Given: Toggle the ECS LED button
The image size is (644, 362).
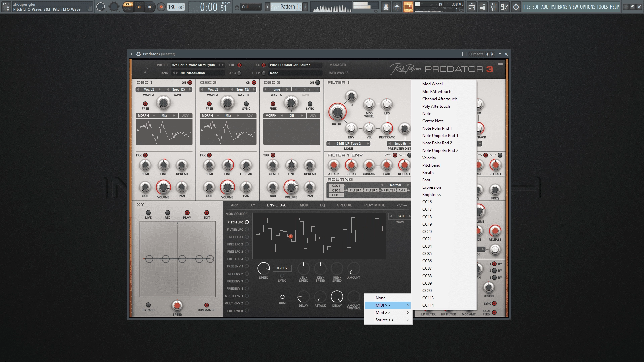Looking at the screenshot, I should pos(264,65).
